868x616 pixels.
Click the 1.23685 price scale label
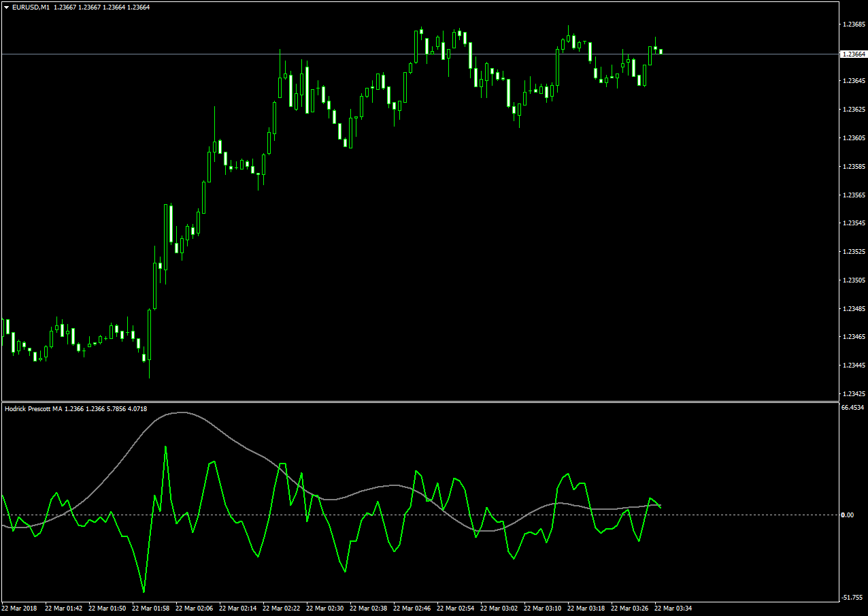pyautogui.click(x=853, y=25)
